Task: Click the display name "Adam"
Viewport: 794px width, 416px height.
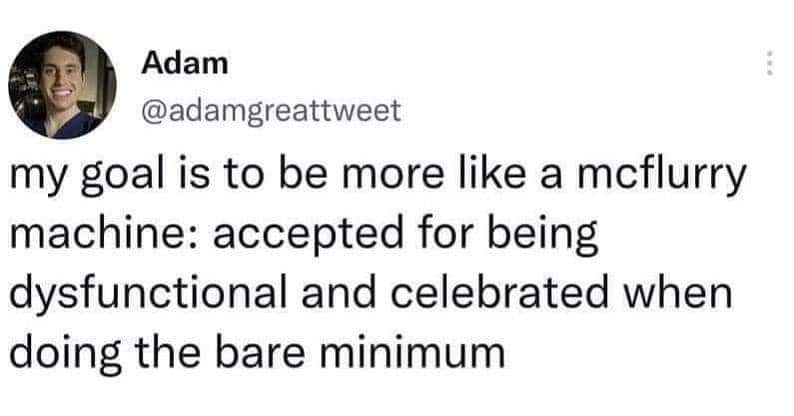Action: point(185,63)
